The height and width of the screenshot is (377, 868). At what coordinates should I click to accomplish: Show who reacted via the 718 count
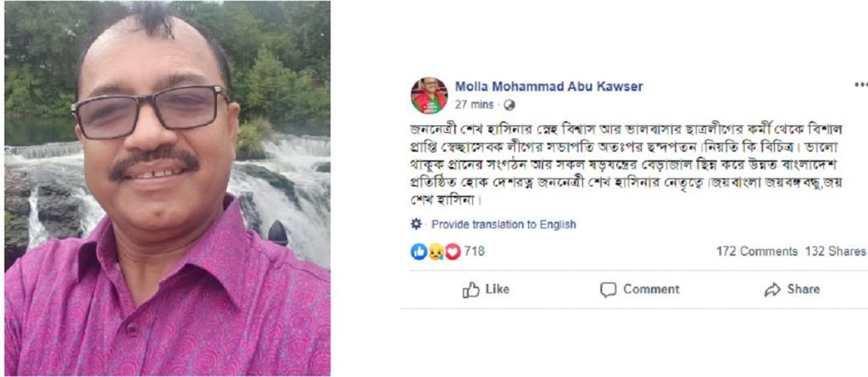[474, 252]
